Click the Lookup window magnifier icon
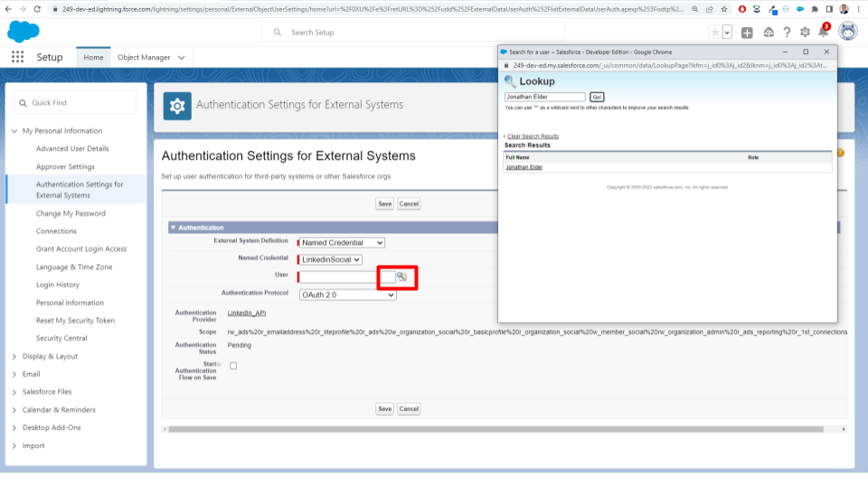The image size is (868, 488). click(x=510, y=81)
